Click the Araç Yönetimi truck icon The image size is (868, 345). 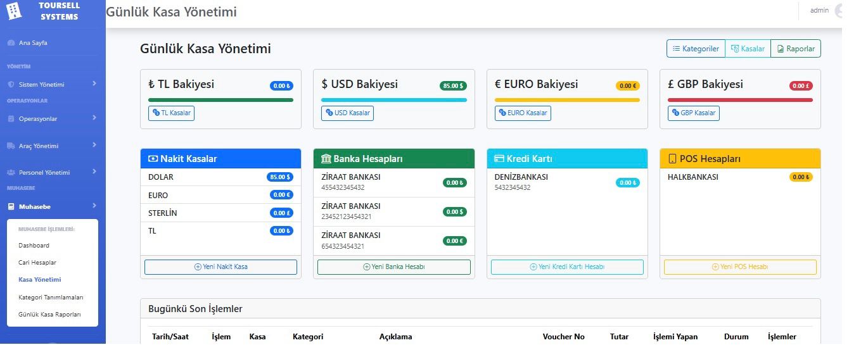click(11, 146)
